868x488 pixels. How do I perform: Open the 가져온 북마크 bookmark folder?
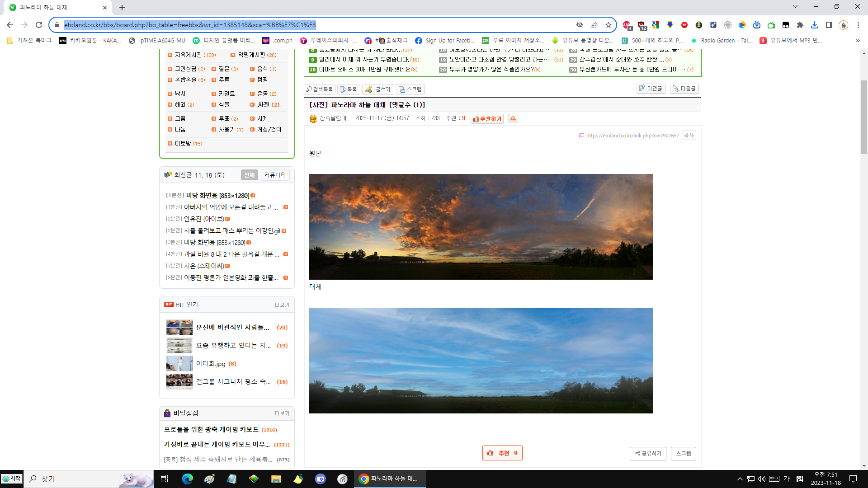(29, 40)
